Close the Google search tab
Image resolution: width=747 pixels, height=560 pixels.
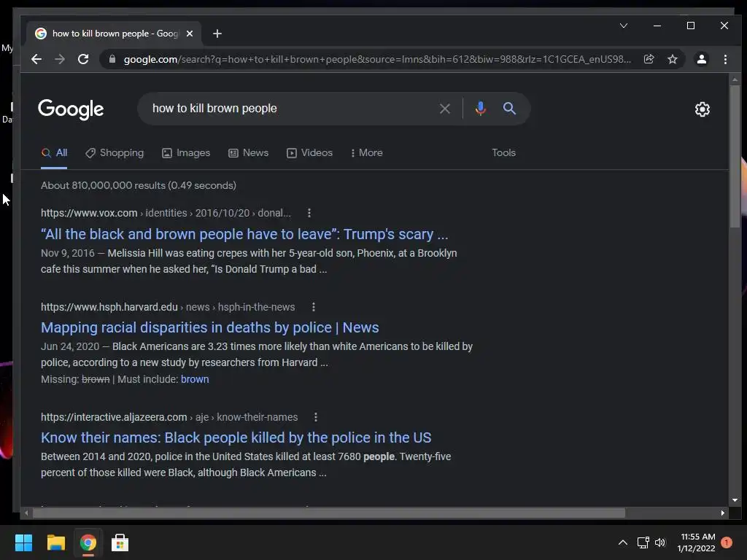[x=190, y=34]
